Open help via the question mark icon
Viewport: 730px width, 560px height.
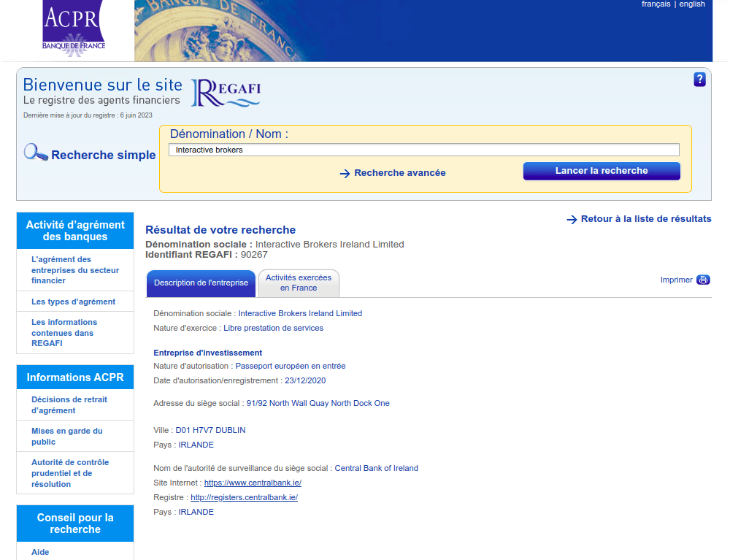coord(699,80)
